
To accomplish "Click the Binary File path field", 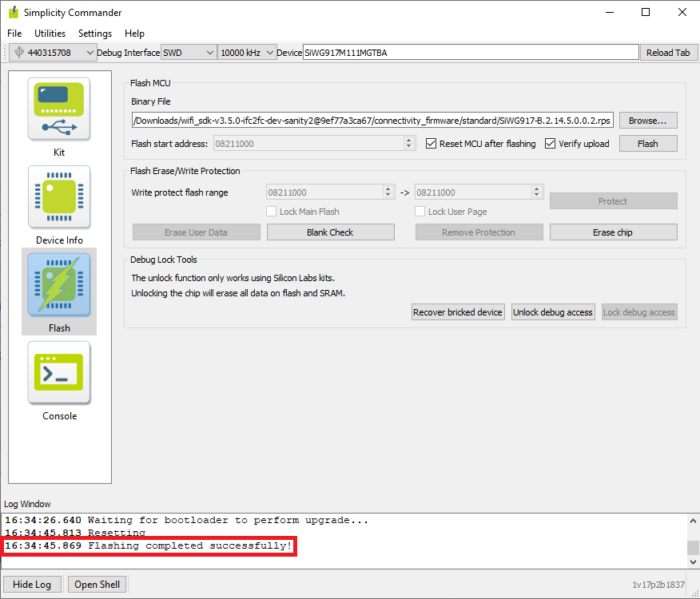I will coord(372,121).
